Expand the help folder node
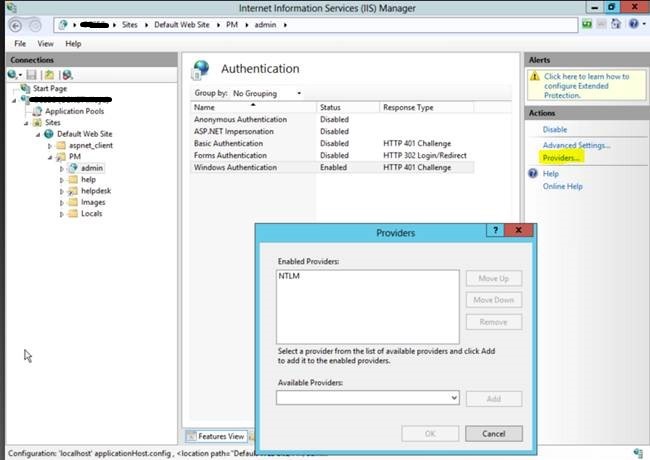 pyautogui.click(x=62, y=180)
